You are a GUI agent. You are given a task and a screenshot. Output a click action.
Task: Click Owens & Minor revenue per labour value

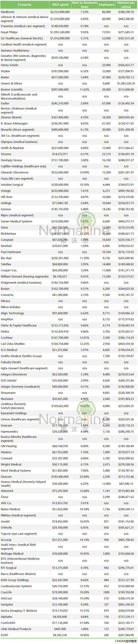click(126, 84)
